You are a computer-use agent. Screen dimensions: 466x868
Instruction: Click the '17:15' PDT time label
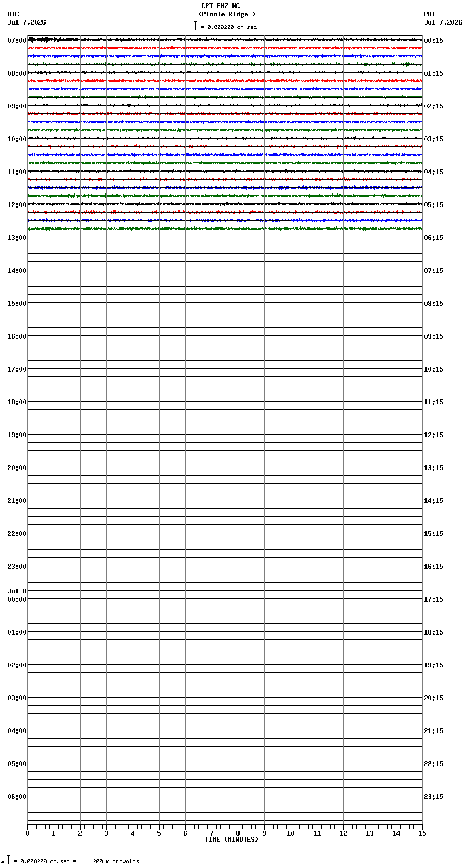434,599
